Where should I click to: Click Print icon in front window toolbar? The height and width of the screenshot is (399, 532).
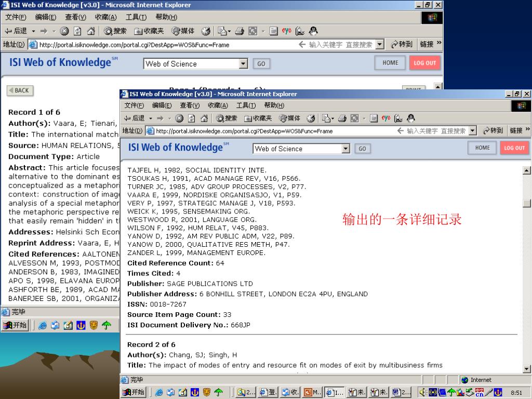pyautogui.click(x=342, y=118)
